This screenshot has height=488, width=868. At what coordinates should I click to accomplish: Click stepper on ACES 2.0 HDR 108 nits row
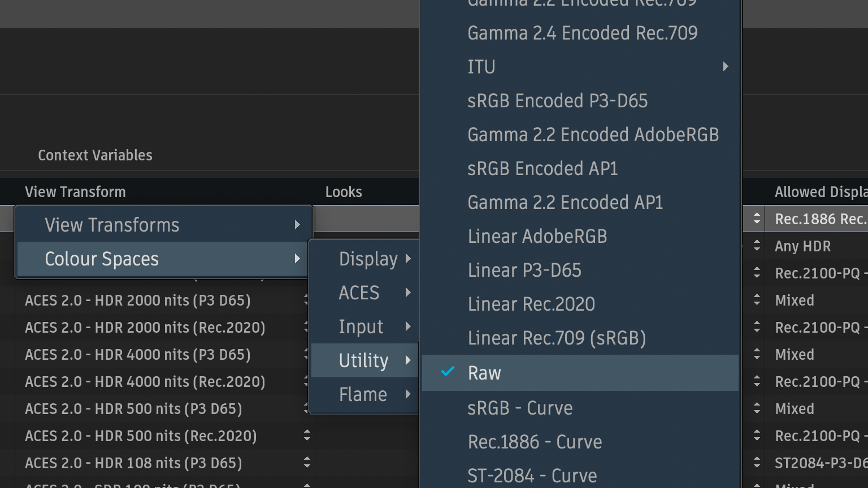(307, 463)
